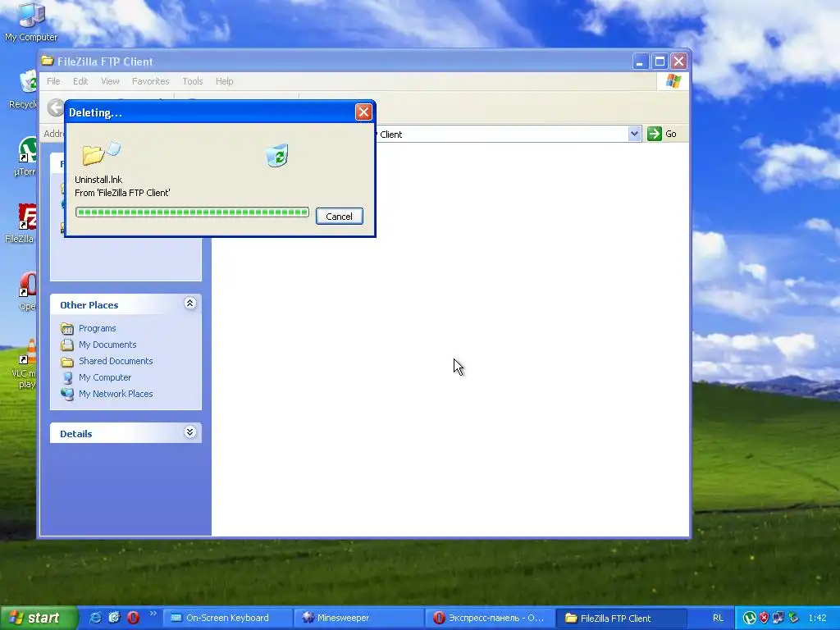This screenshot has height=630, width=840.
Task: Click the FileZilla FTP Client taskbar button
Action: (620, 618)
